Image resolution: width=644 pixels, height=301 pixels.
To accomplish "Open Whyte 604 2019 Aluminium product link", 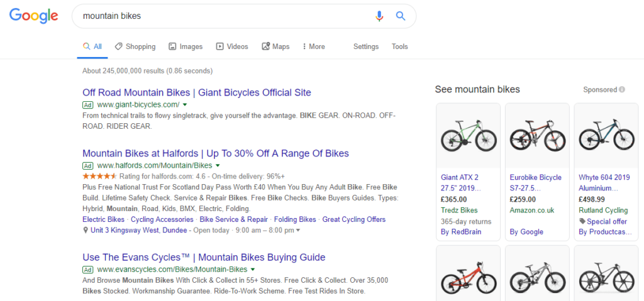I will click(x=604, y=183).
